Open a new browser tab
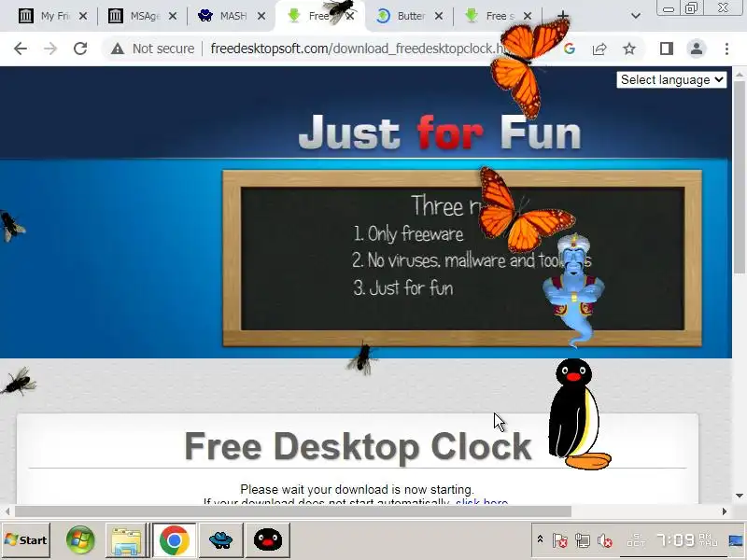The width and height of the screenshot is (747, 560). 563,16
